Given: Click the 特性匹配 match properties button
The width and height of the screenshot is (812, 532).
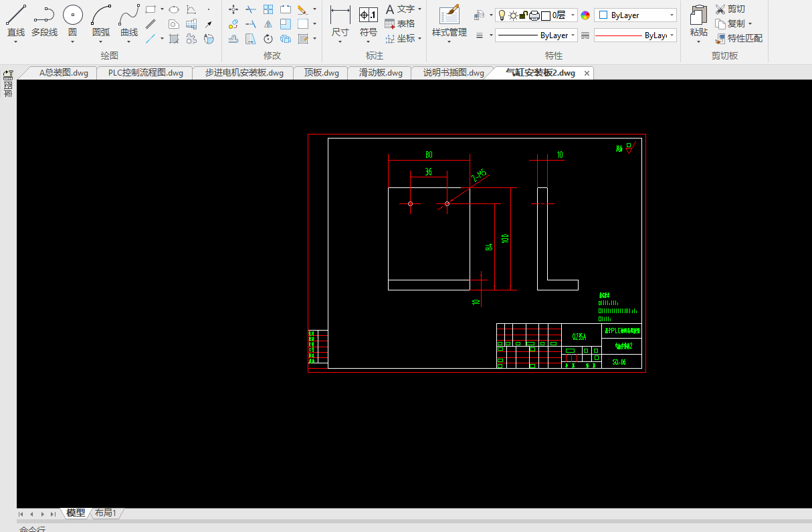Looking at the screenshot, I should tap(738, 39).
